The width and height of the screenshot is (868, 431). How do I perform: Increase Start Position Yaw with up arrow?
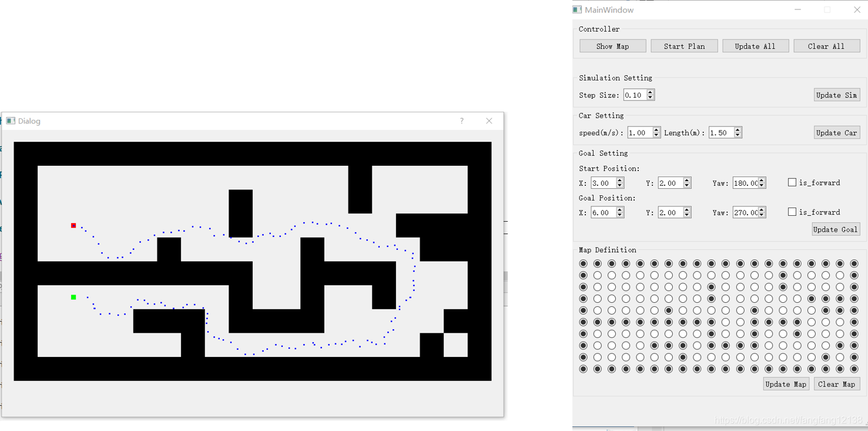762,180
